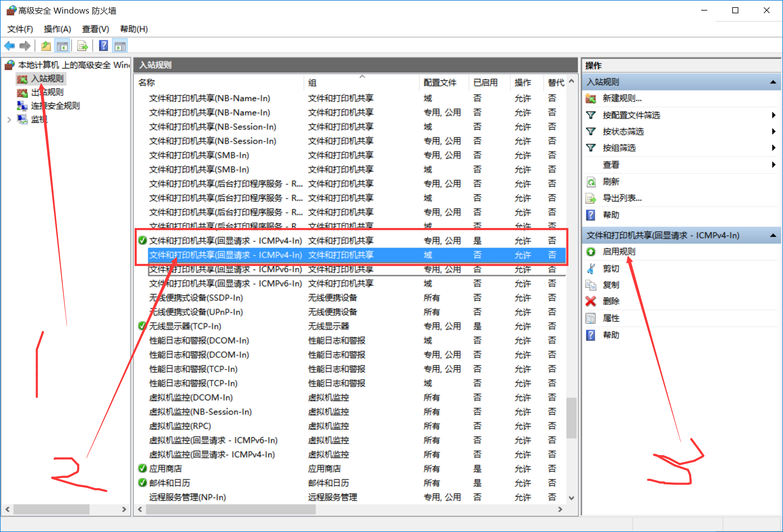Image resolution: width=783 pixels, height=532 pixels.
Task: Click the export list toolbar icon
Action: point(82,46)
